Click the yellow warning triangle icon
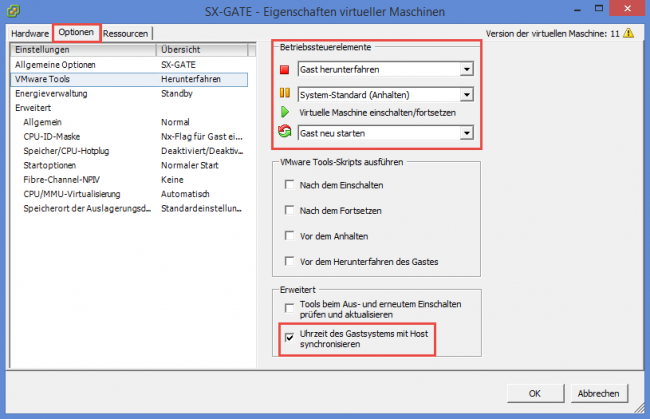 pyautogui.click(x=628, y=33)
